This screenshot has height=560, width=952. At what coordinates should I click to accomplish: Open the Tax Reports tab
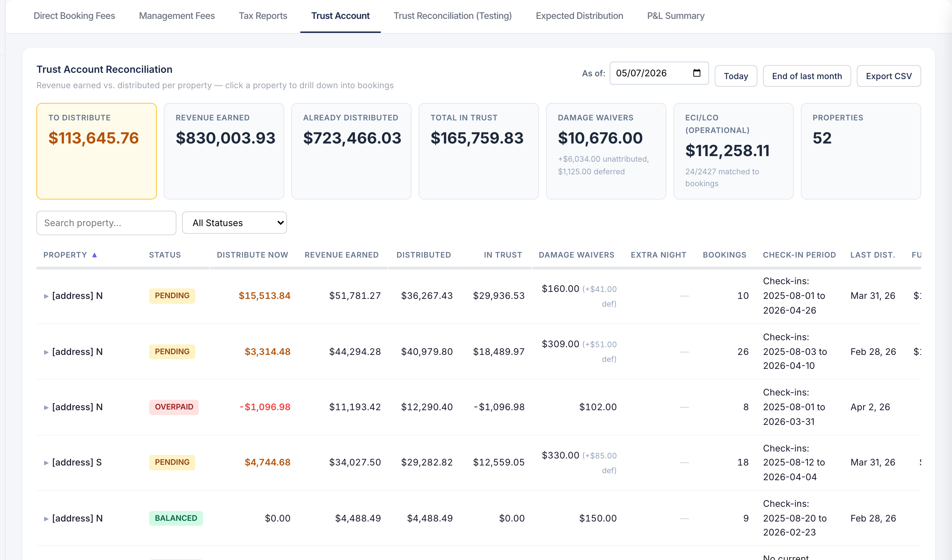pyautogui.click(x=263, y=16)
